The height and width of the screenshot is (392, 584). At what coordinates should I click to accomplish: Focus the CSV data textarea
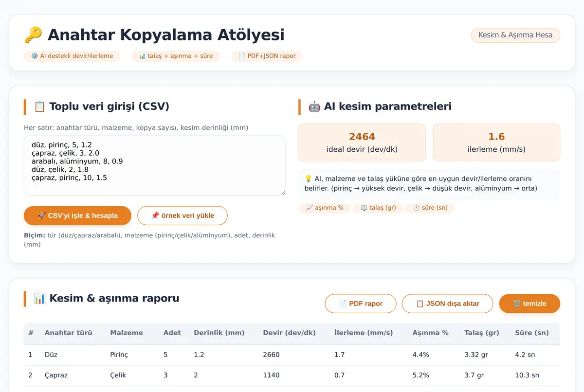click(x=155, y=165)
